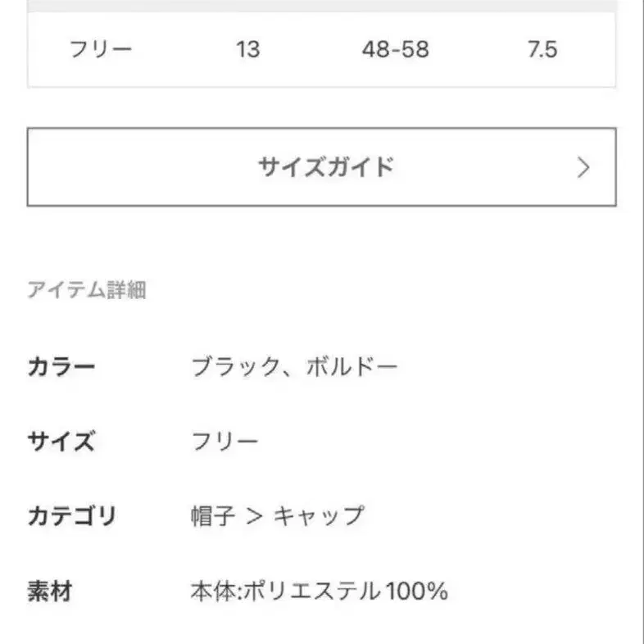Viewport: 644px width, 644px height.
Task: Click the アイテム詳細 section heading
Action: pyautogui.click(x=87, y=290)
